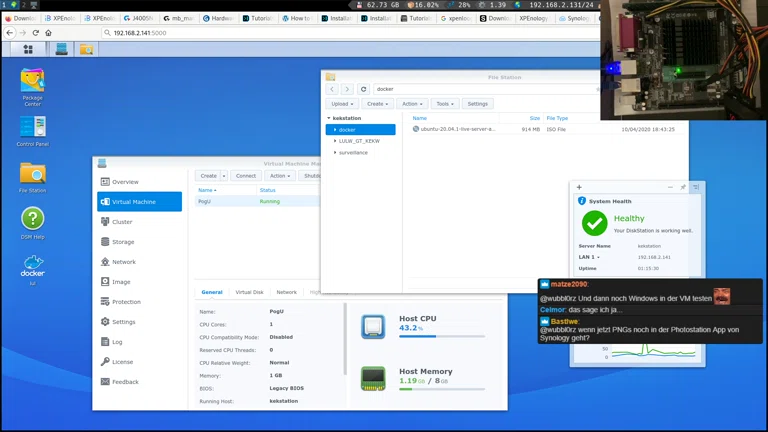This screenshot has height=432, width=768.
Task: Click the File Station taskbar icon
Action: tap(86, 49)
